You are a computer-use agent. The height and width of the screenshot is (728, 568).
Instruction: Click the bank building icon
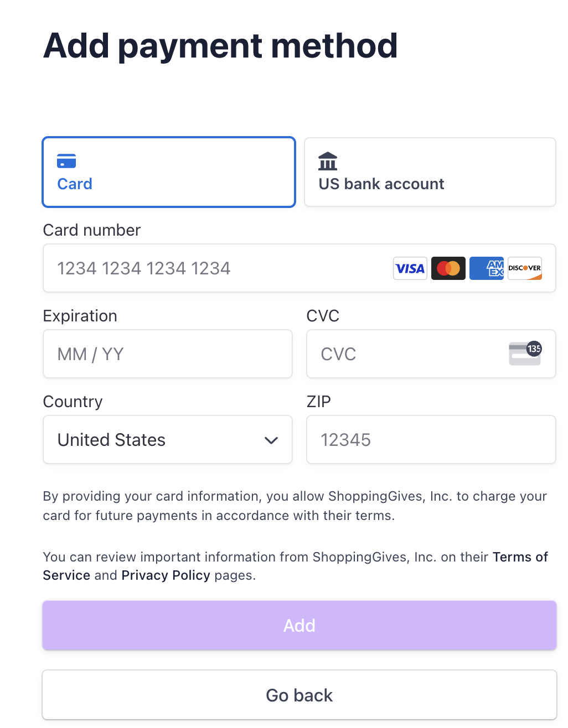click(328, 161)
